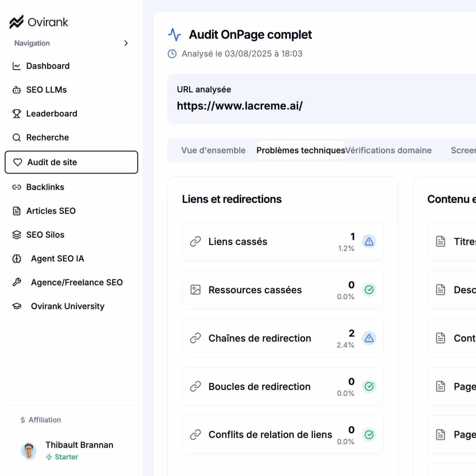Expand the Navigation chevron arrow
Screen dimensions: 476x476
click(x=126, y=43)
